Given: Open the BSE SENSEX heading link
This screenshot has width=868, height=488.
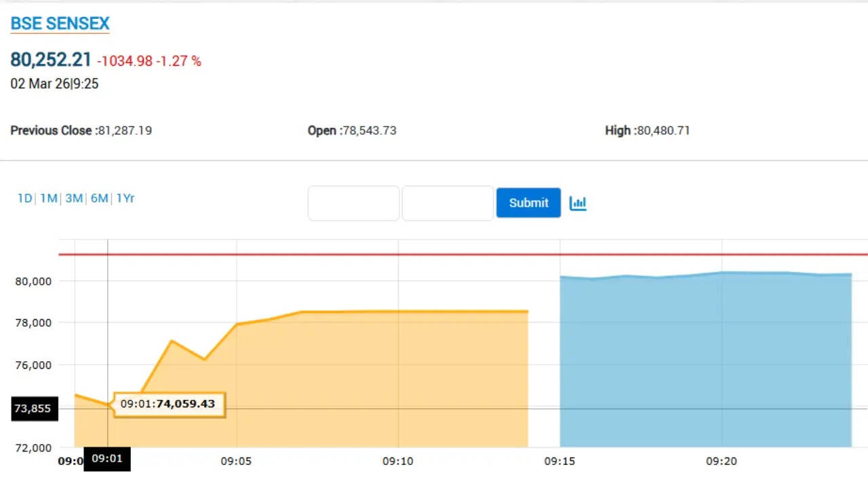Looking at the screenshot, I should click(60, 24).
